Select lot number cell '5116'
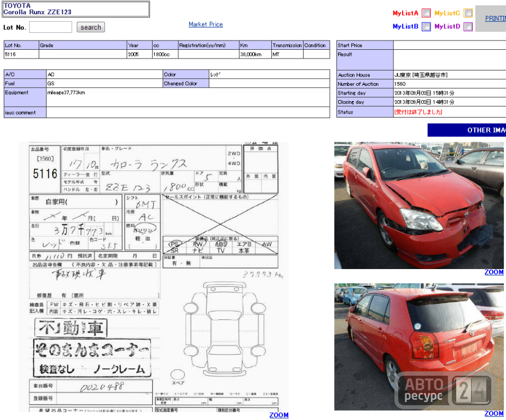This screenshot has height=420, width=506. 21,54
